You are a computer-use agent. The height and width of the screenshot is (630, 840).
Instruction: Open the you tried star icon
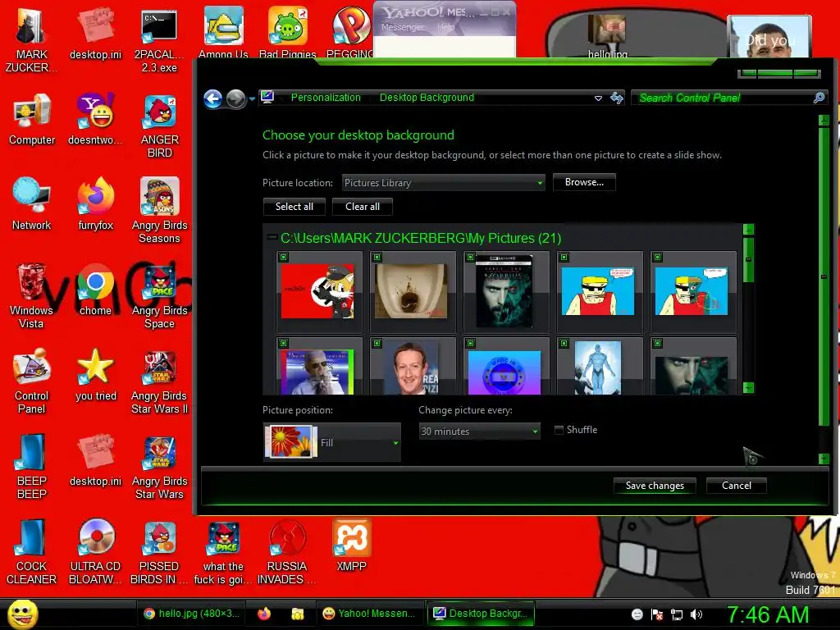(95, 375)
